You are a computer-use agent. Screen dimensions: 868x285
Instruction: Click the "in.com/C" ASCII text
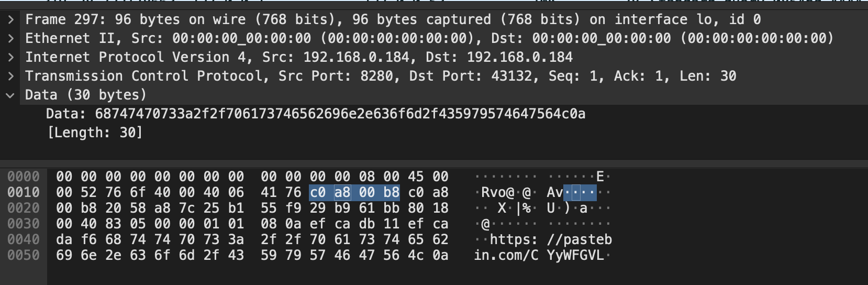coord(506,256)
